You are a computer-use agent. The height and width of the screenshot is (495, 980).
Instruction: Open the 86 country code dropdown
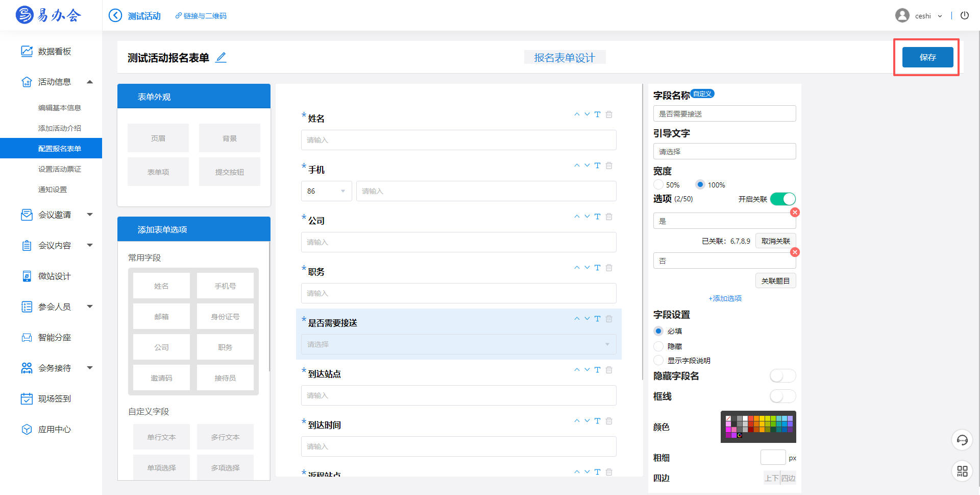click(x=326, y=191)
